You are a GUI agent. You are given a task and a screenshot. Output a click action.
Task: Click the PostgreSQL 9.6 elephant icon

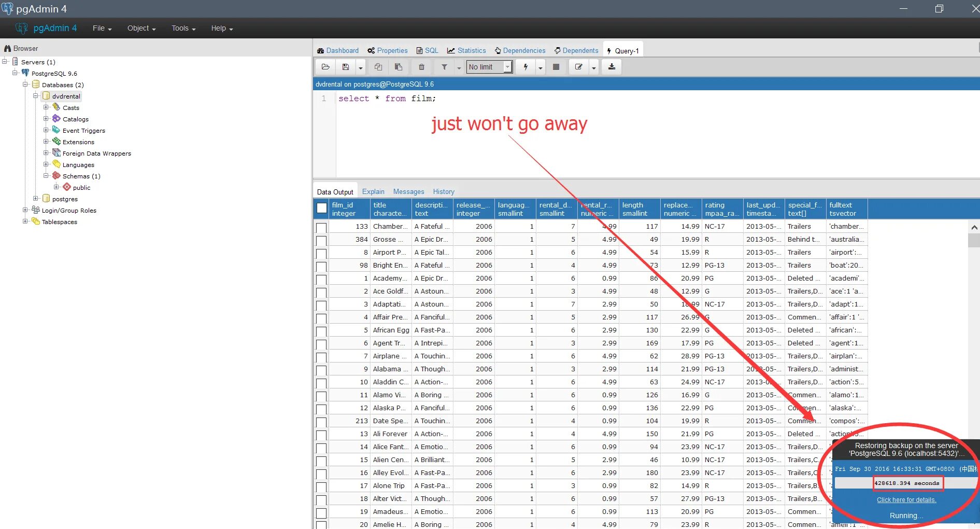25,73
